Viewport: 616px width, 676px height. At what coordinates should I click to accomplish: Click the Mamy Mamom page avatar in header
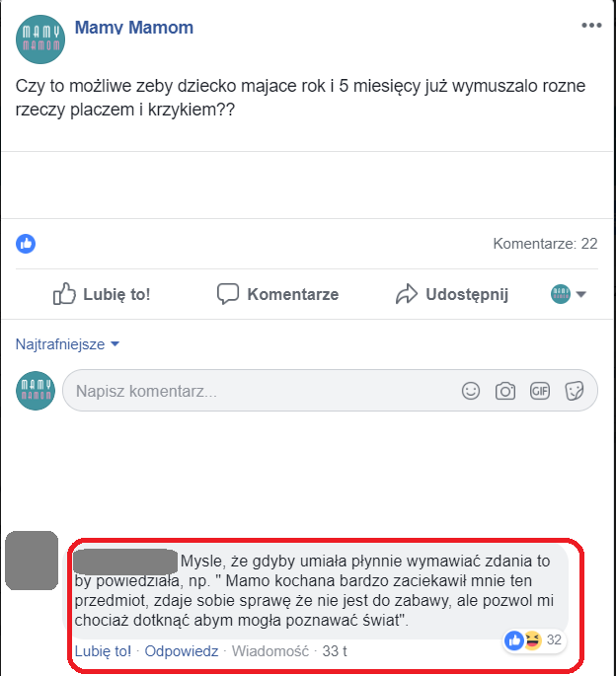[x=40, y=39]
